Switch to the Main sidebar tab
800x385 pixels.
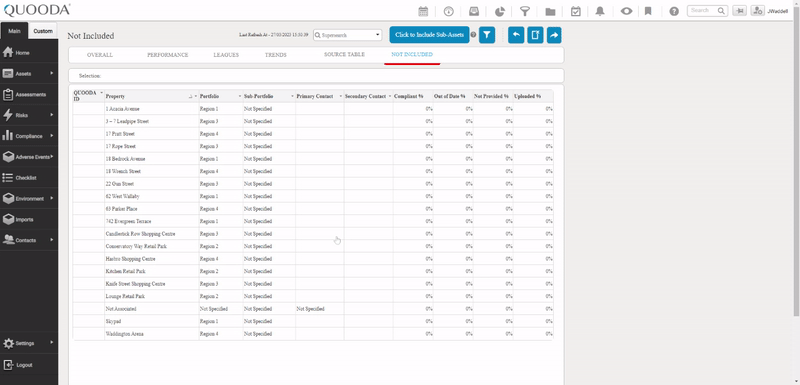point(14,31)
